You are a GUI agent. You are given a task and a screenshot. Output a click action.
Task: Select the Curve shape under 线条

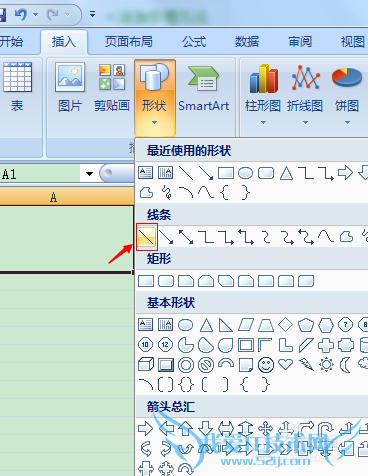point(326,236)
